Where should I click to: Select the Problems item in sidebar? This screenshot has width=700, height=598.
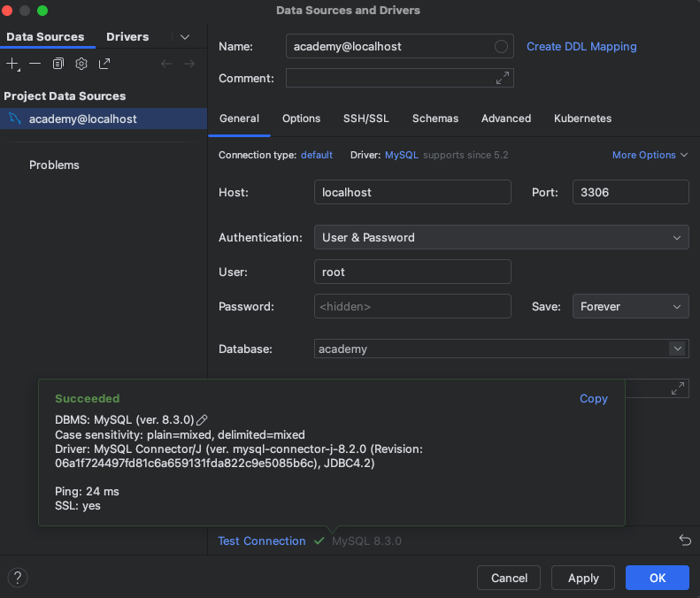(x=54, y=165)
